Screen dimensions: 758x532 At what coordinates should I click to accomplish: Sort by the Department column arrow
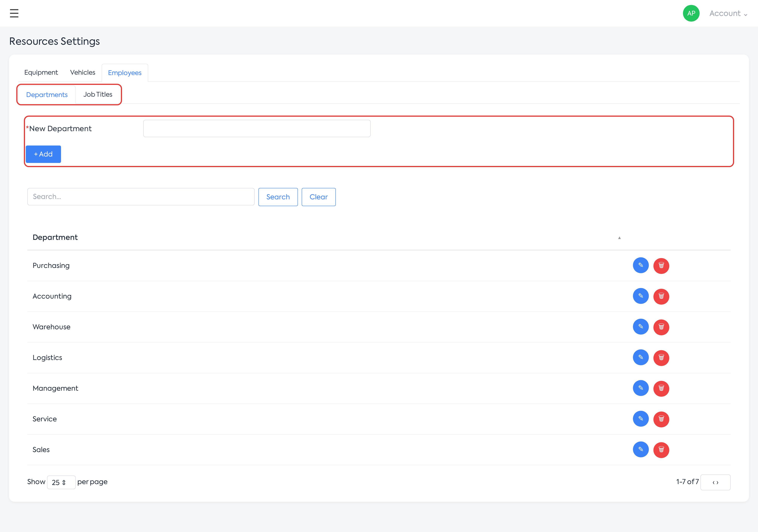pyautogui.click(x=619, y=238)
